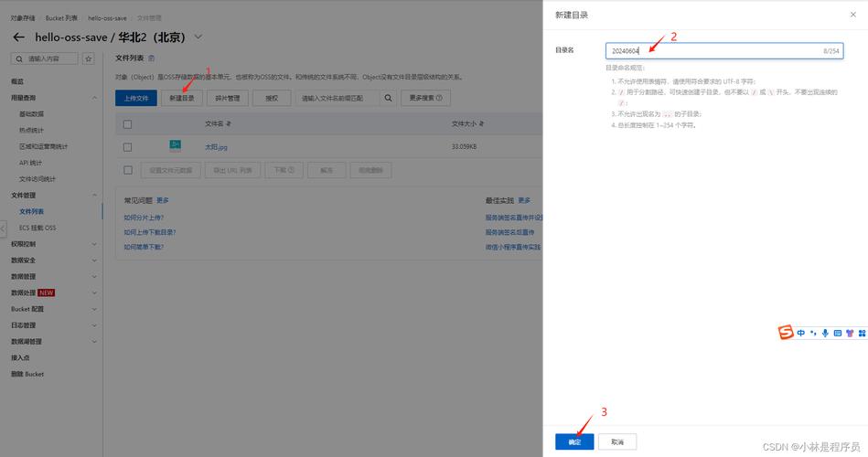
Task: Expand the Bucket 配置 sidebar section
Action: click(94, 309)
